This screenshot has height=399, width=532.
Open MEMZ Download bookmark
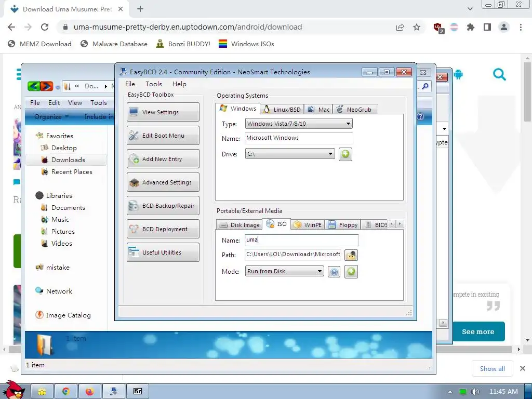click(39, 44)
